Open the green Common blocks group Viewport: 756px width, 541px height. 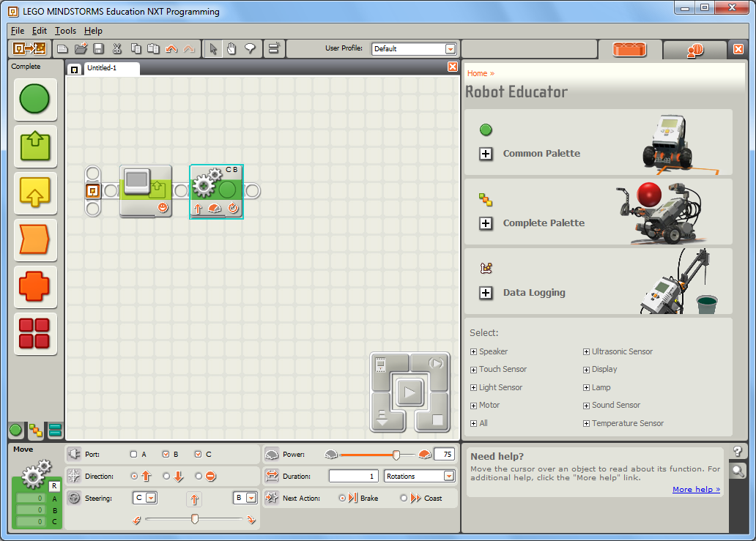click(x=35, y=100)
